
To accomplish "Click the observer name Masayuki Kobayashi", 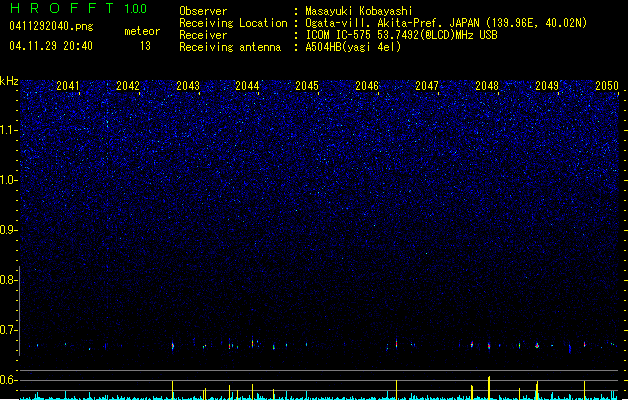I will 359,11.
